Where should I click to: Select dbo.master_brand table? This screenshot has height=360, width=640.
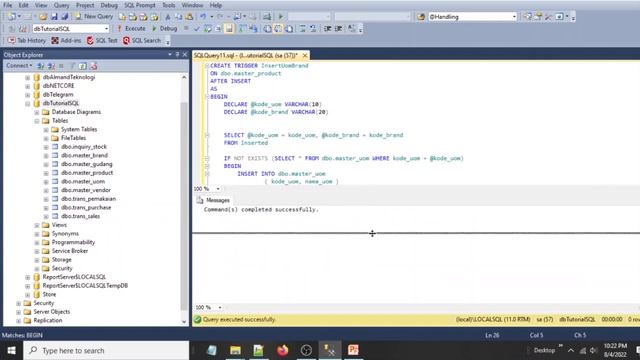click(x=84, y=155)
